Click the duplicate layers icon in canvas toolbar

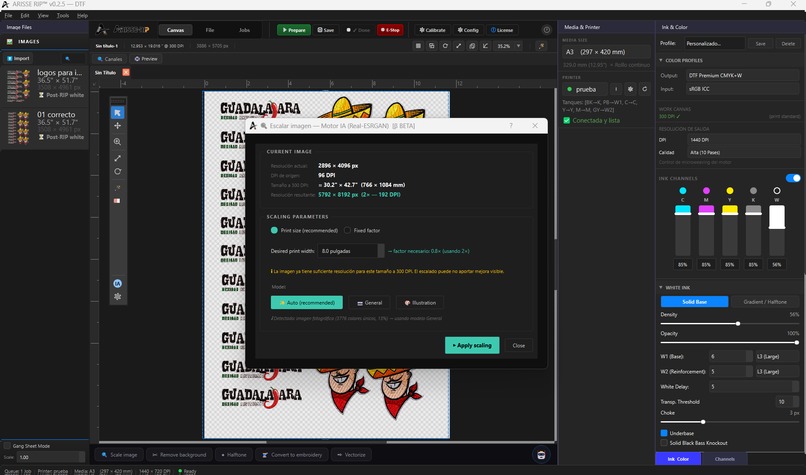tap(431, 46)
